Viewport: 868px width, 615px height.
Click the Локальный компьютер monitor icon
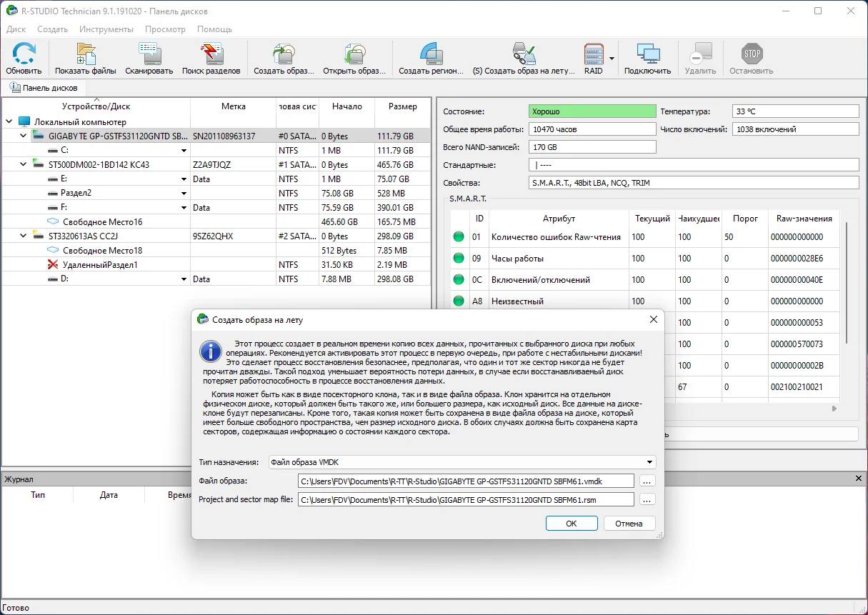pyautogui.click(x=24, y=121)
